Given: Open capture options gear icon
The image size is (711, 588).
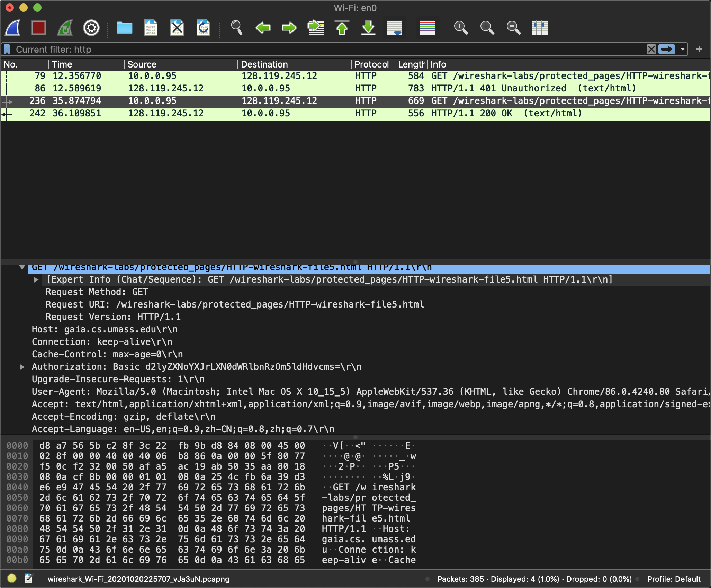Looking at the screenshot, I should pos(91,28).
